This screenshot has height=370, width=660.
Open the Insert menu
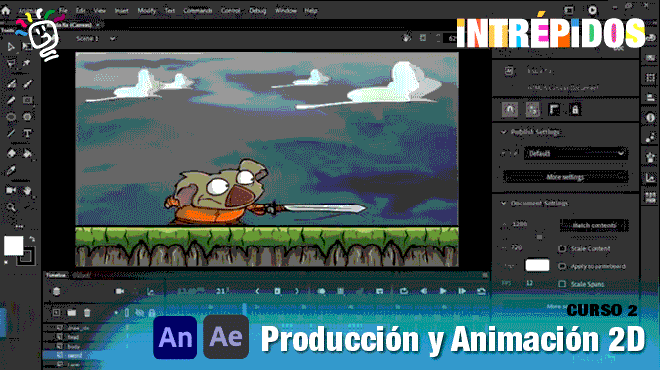pyautogui.click(x=121, y=11)
